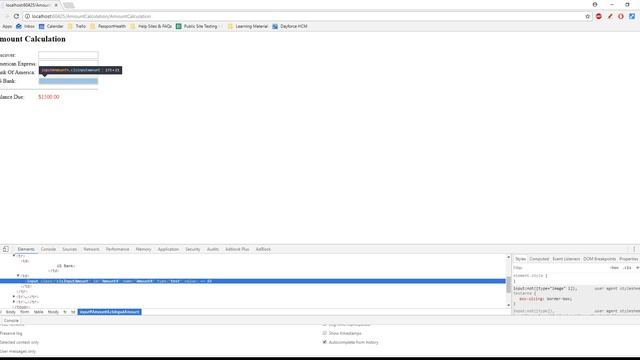Open the Calendar bookmark
This screenshot has height=360, width=640.
[51, 26]
